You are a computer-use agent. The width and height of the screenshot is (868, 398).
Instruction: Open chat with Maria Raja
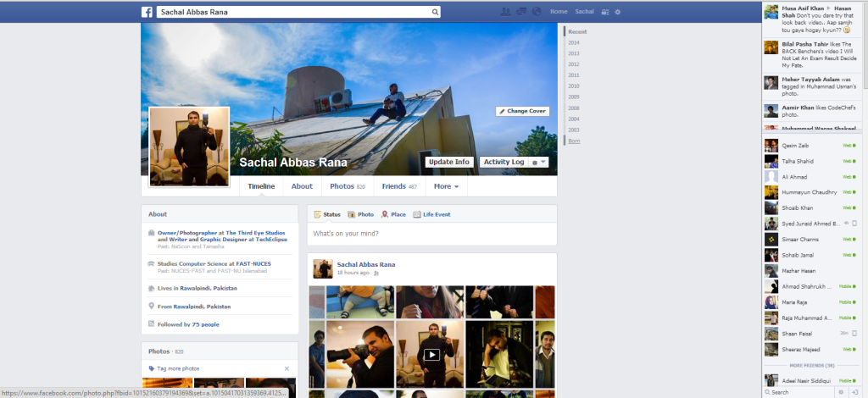[811, 302]
